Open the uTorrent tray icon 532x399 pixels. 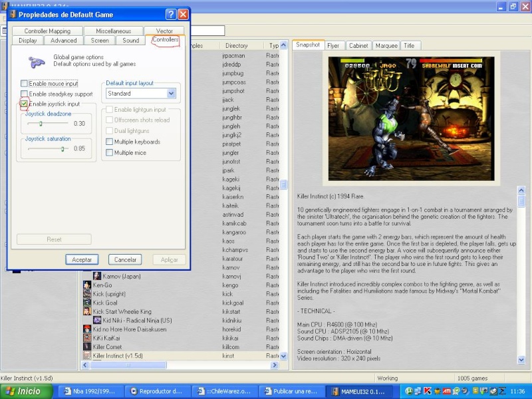tap(409, 391)
